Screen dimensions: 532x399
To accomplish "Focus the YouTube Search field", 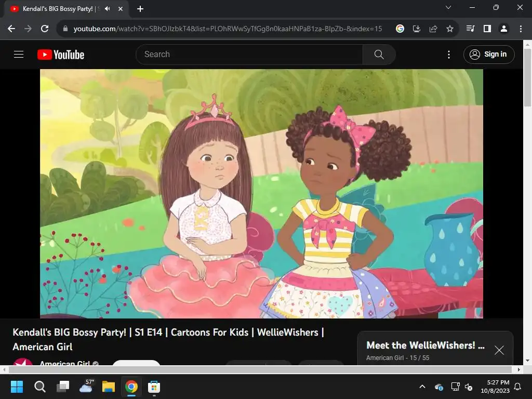I will pyautogui.click(x=249, y=54).
